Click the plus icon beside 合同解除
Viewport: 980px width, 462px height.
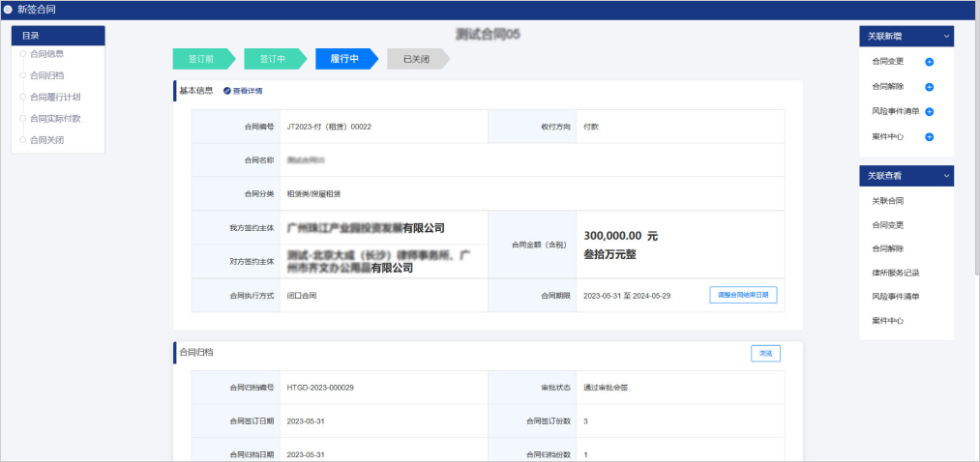(929, 87)
